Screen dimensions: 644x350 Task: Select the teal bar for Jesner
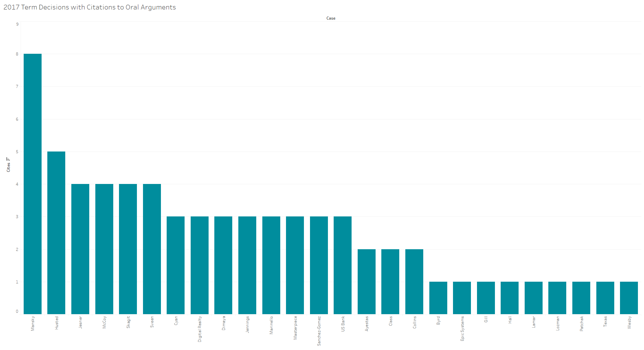(80, 249)
